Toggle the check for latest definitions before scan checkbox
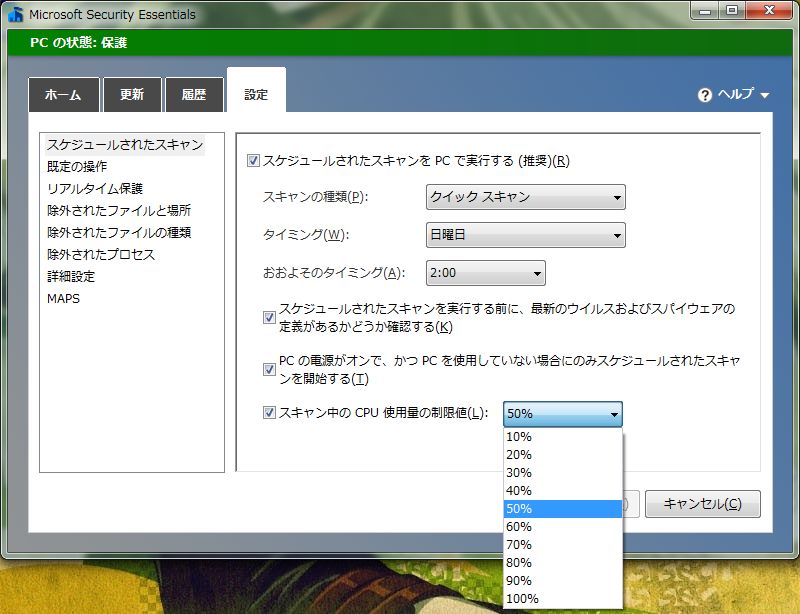Image resolution: width=800 pixels, height=614 pixels. pyautogui.click(x=269, y=317)
